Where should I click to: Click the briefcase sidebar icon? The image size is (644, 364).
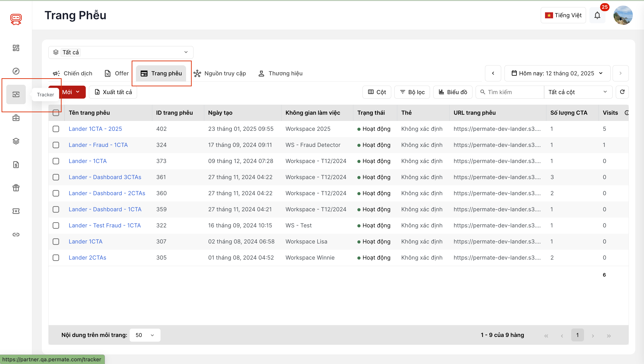pos(16,118)
